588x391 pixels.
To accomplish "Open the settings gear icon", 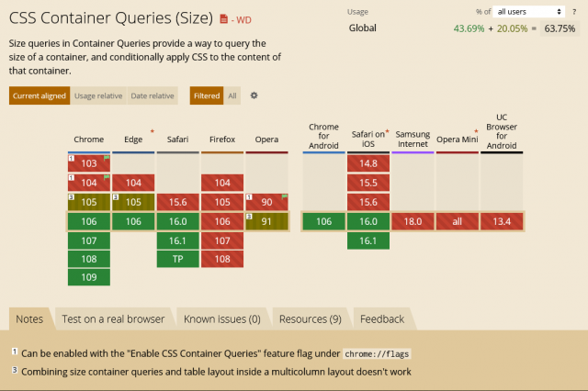I will [254, 95].
